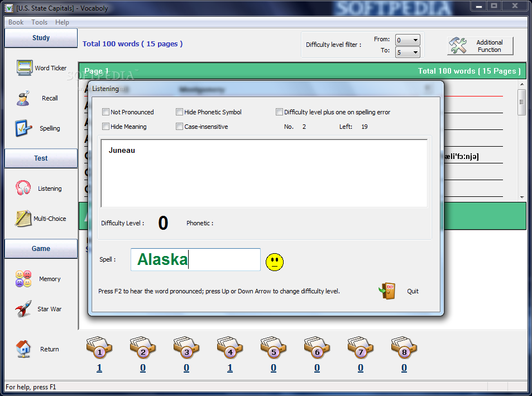Click the count link under box 1

[99, 368]
